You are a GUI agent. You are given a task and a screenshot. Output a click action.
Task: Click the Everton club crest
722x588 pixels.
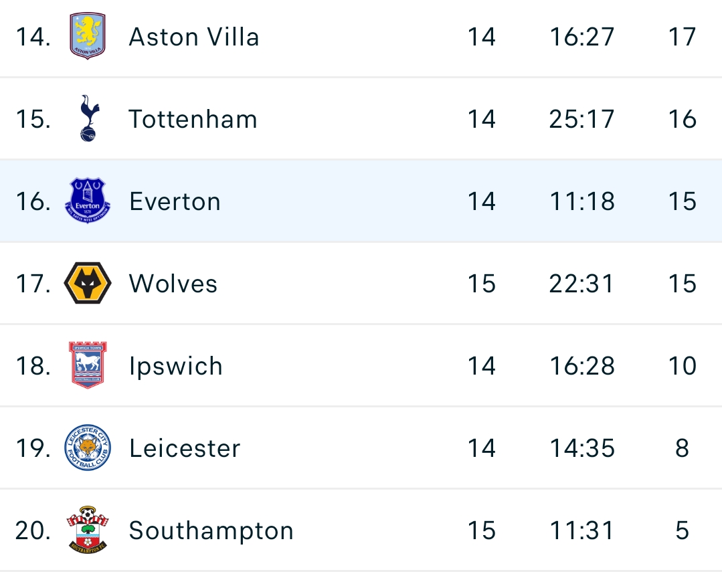tap(88, 201)
